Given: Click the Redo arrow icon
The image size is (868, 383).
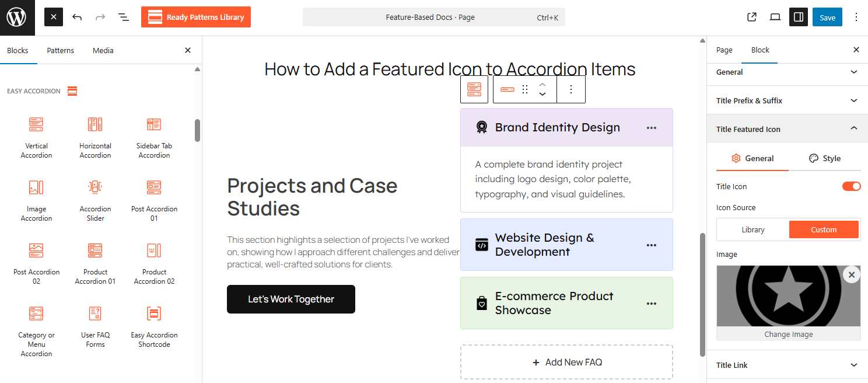Looking at the screenshot, I should click(100, 18).
